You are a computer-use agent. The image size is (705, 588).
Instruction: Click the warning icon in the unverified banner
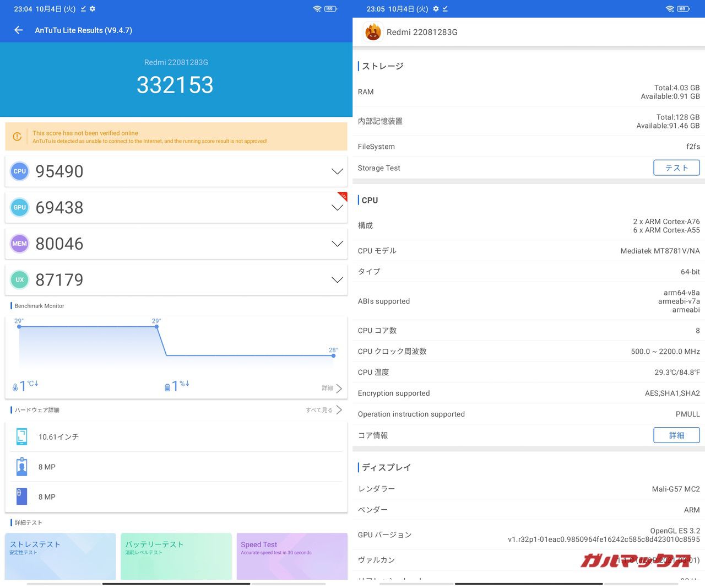pyautogui.click(x=17, y=137)
